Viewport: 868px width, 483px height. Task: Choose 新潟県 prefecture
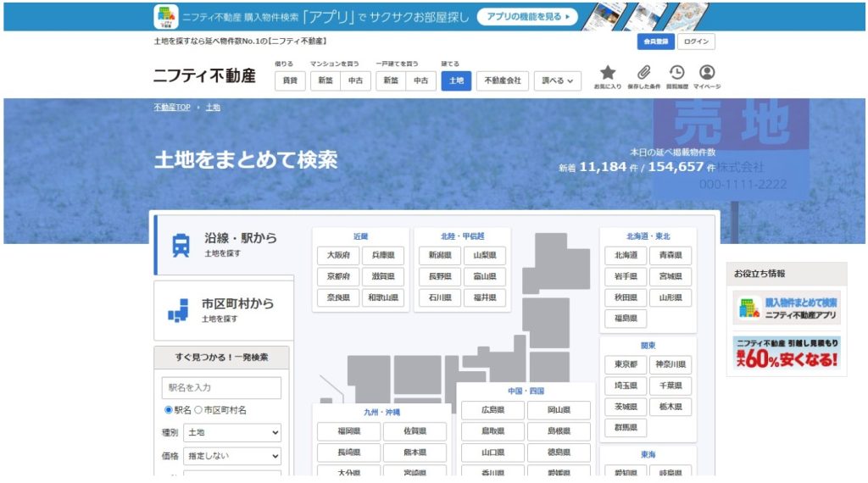pos(440,255)
